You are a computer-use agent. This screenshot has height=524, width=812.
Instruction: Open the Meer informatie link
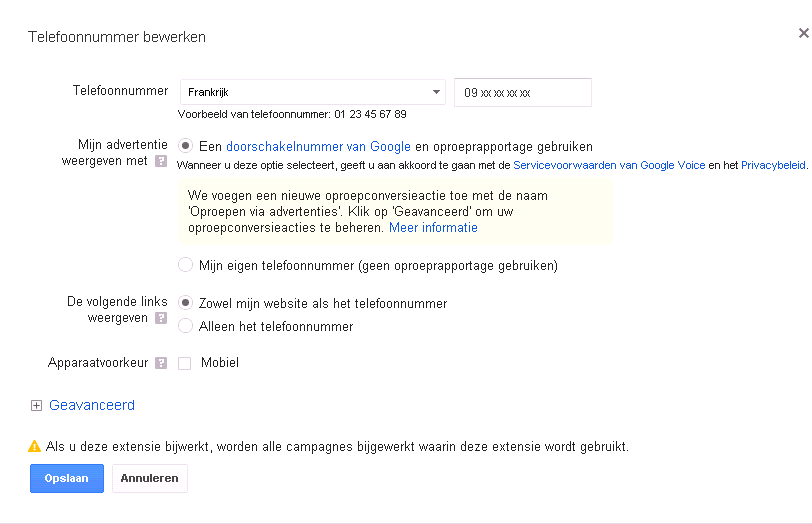click(433, 228)
